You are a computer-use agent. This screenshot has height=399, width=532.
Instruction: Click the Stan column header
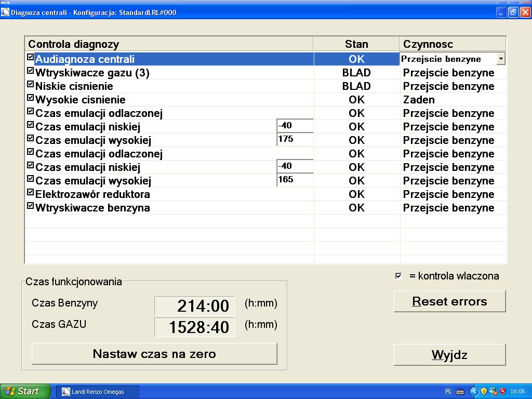[356, 44]
